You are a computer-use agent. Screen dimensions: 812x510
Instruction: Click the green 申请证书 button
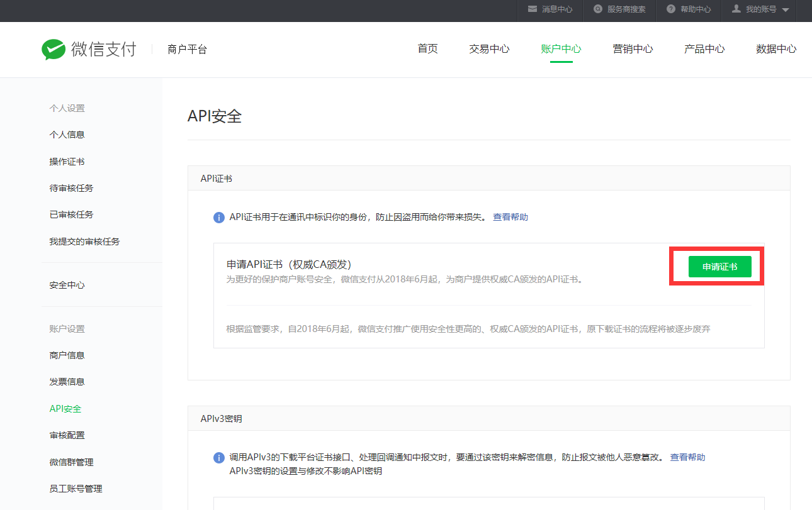click(x=719, y=267)
